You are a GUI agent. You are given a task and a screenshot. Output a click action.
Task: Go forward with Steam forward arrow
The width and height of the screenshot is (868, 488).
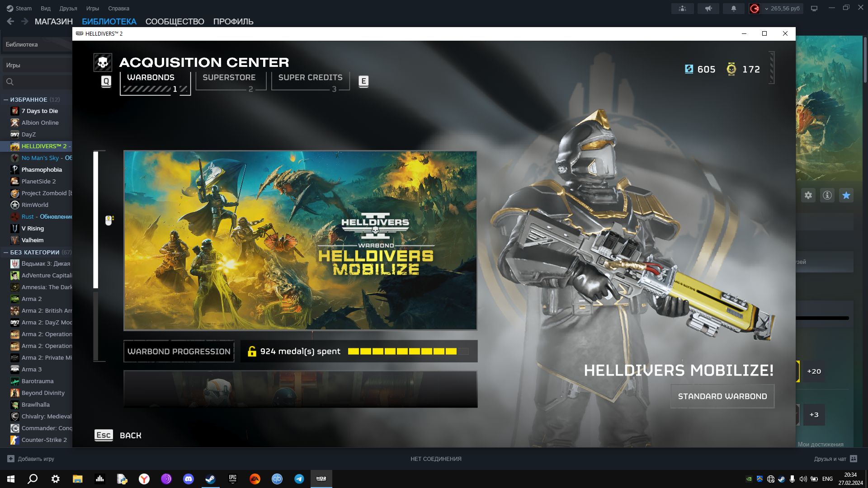[x=25, y=21]
